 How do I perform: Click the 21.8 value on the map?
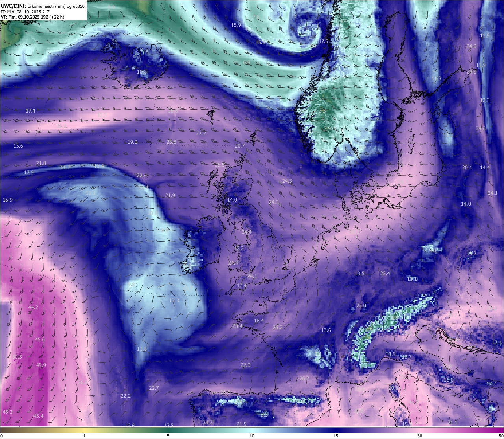click(x=41, y=163)
